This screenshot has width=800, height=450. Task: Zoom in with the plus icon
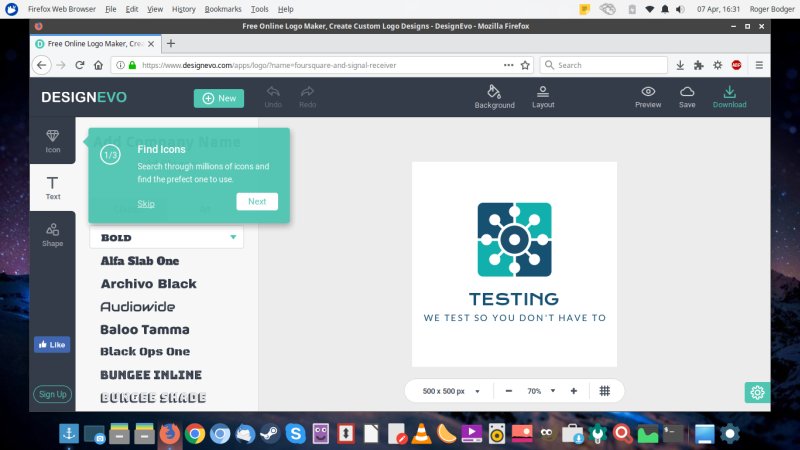(x=573, y=391)
